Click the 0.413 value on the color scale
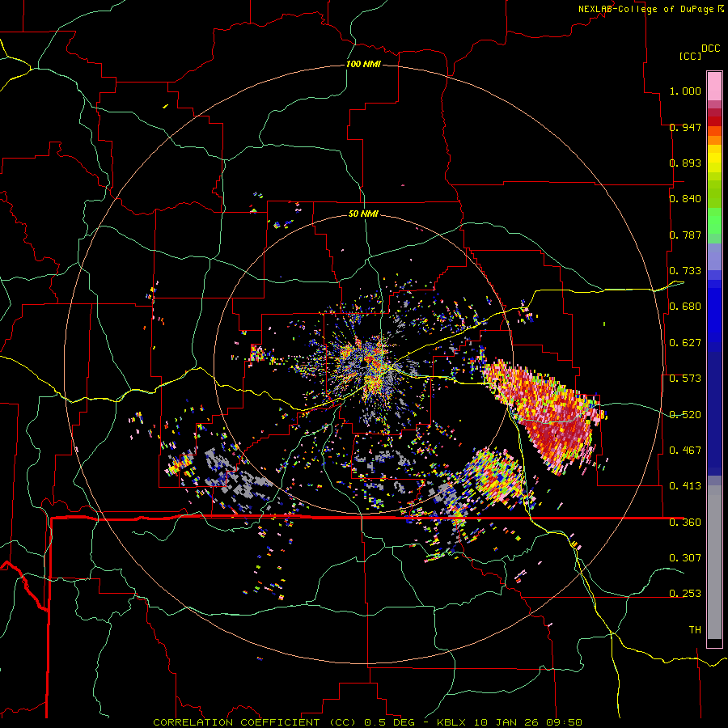 point(685,486)
